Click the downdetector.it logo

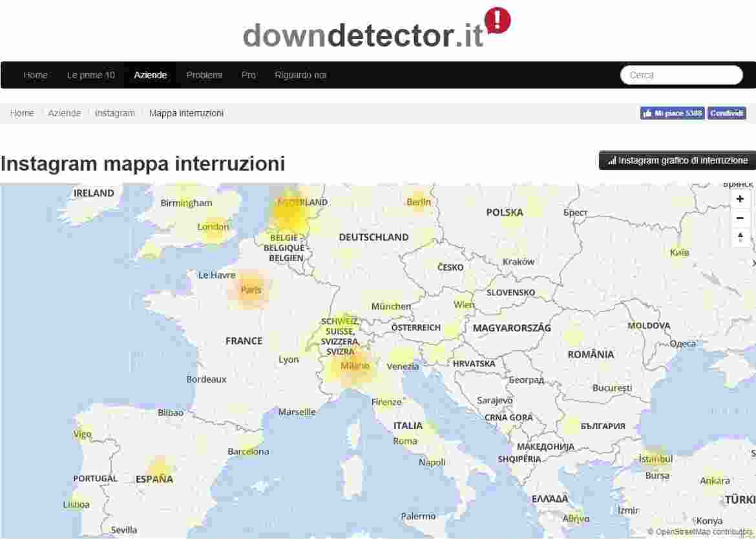[377, 28]
